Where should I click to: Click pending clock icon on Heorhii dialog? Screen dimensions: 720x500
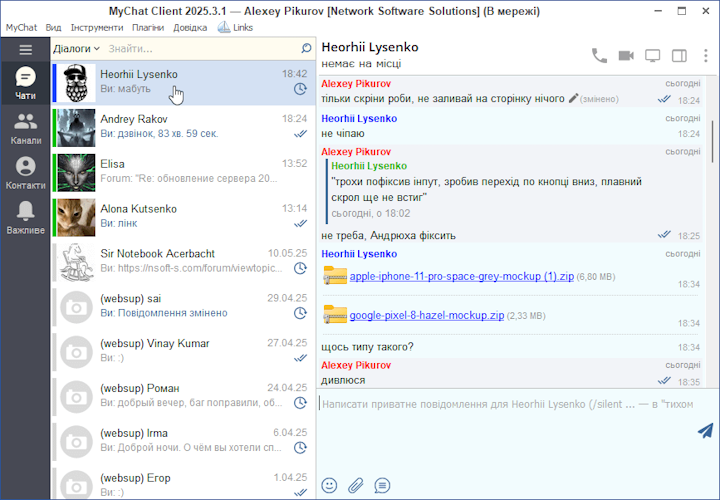click(x=300, y=89)
